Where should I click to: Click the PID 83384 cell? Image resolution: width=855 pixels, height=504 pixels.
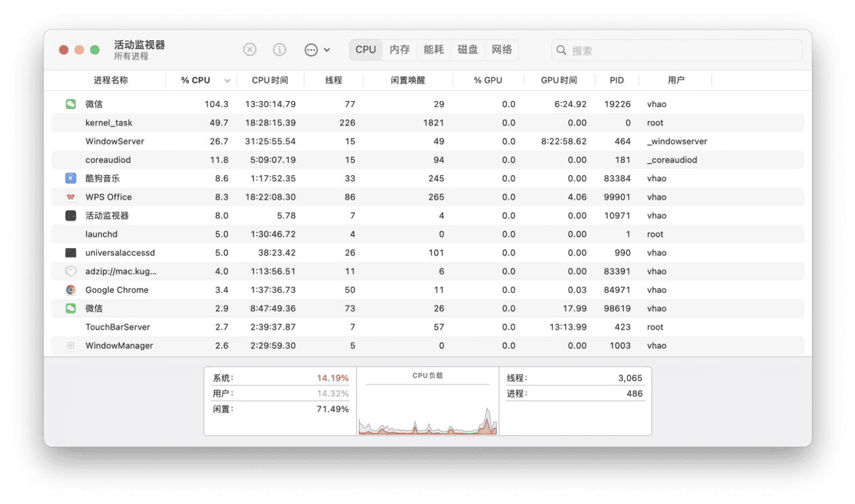(x=617, y=178)
